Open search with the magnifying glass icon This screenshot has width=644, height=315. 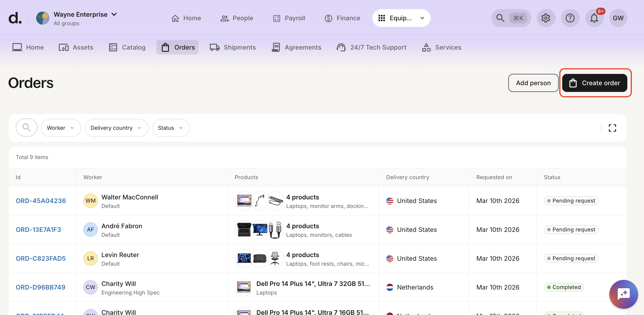500,18
